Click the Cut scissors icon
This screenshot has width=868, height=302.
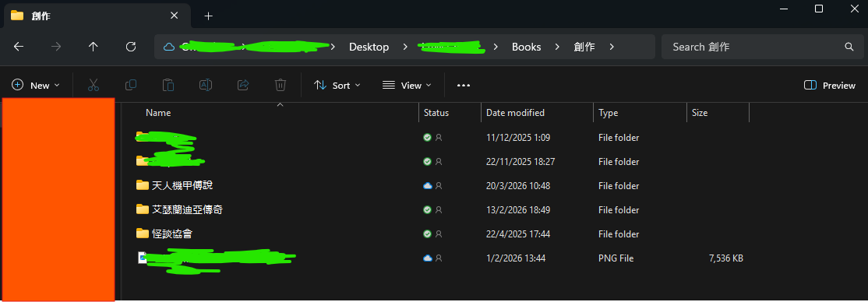94,85
